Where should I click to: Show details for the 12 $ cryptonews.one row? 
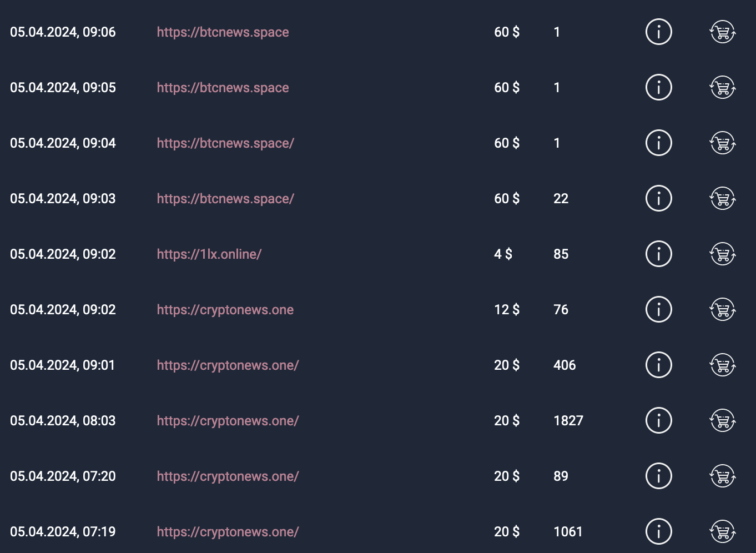[x=659, y=309]
